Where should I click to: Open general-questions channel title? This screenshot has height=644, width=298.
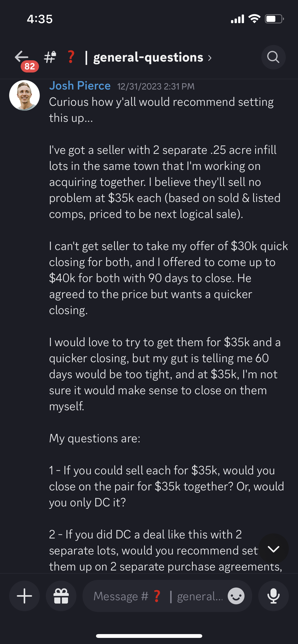148,57
